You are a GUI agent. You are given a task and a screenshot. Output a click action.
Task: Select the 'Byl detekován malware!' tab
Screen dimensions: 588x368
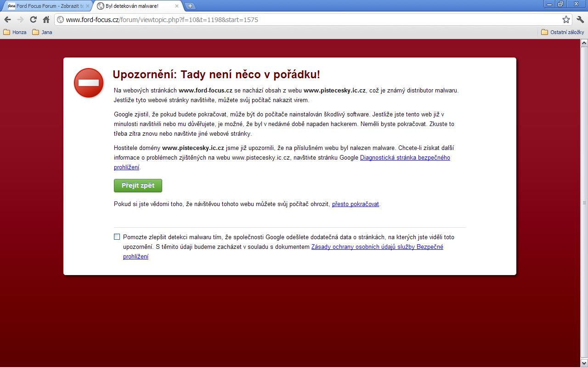coord(133,6)
